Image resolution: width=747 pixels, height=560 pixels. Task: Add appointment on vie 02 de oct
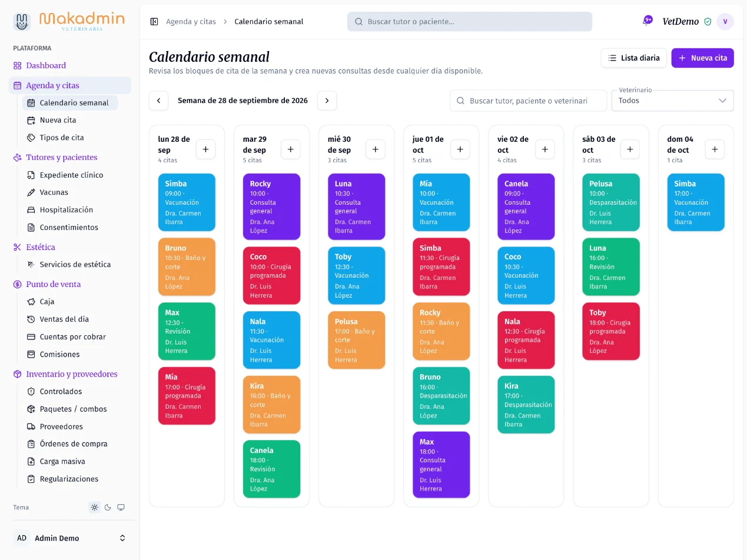click(x=545, y=149)
